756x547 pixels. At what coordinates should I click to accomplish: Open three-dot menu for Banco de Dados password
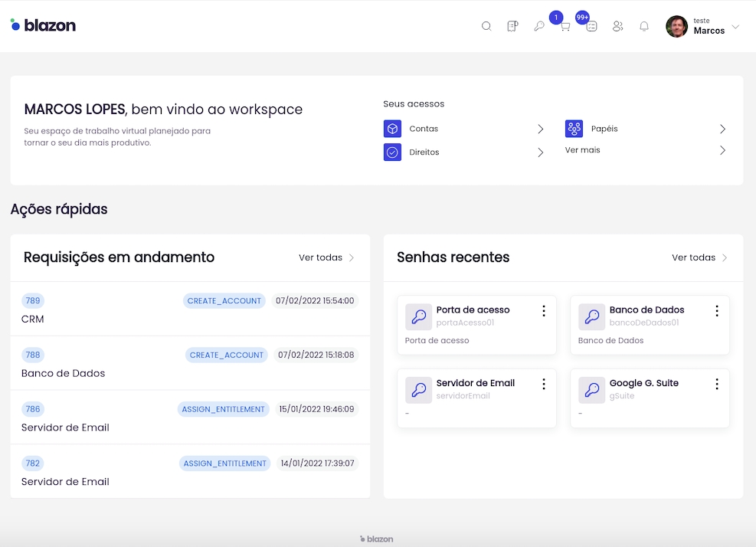click(717, 310)
